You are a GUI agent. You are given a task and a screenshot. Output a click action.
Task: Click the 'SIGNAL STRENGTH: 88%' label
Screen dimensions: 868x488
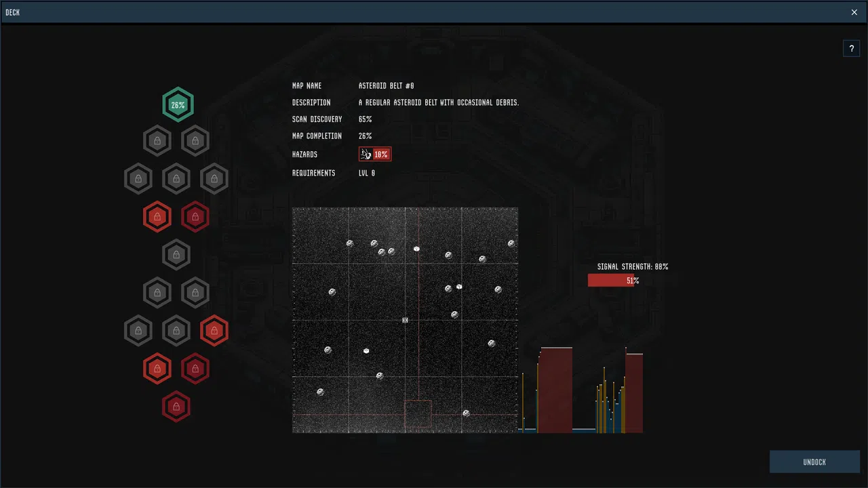633,267
